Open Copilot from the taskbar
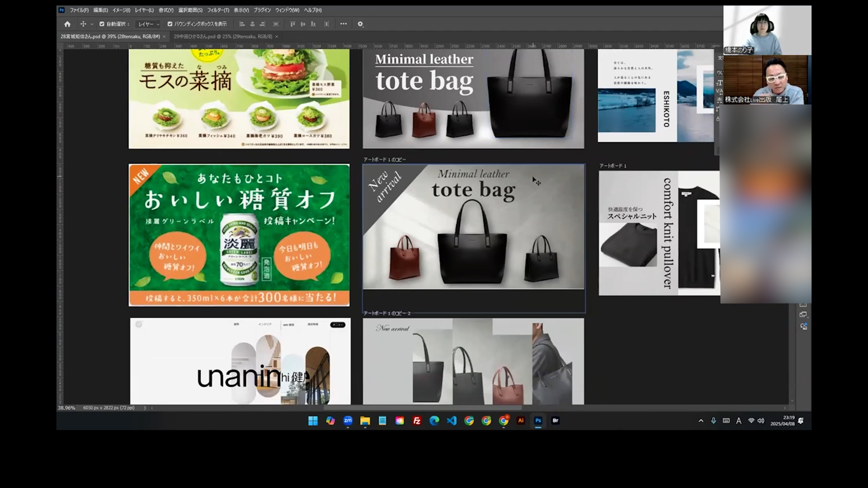The width and height of the screenshot is (868, 488). 330,421
